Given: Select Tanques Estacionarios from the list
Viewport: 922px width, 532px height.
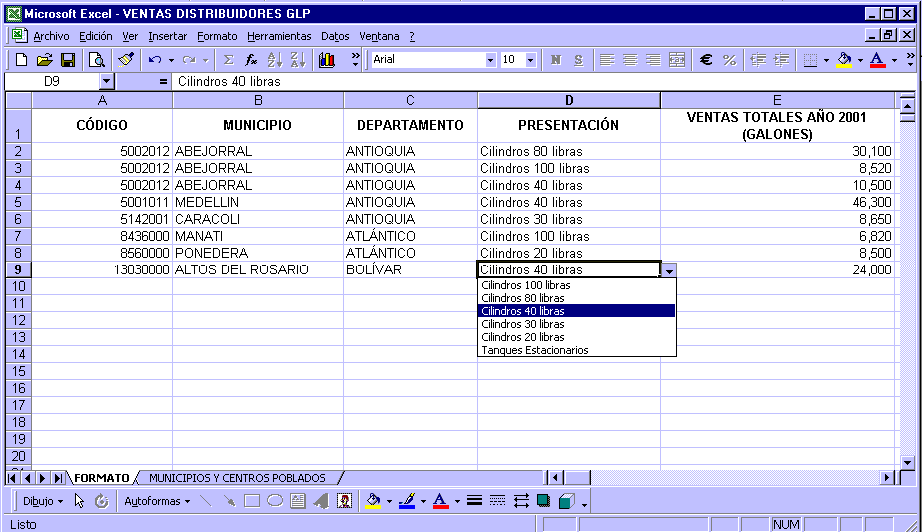Looking at the screenshot, I should tap(535, 350).
